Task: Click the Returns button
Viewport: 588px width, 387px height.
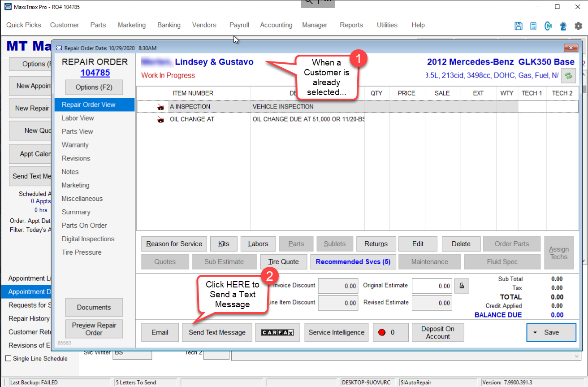Action: coord(376,244)
